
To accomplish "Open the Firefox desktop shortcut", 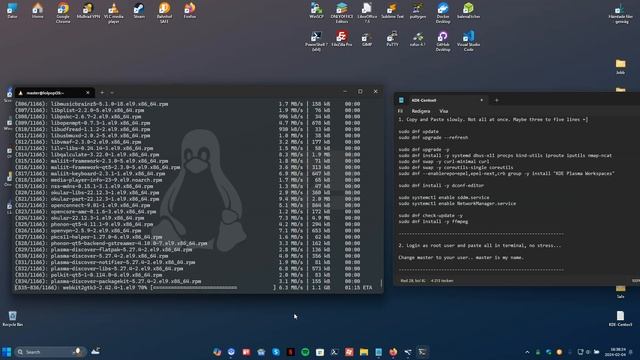I will (x=189, y=11).
